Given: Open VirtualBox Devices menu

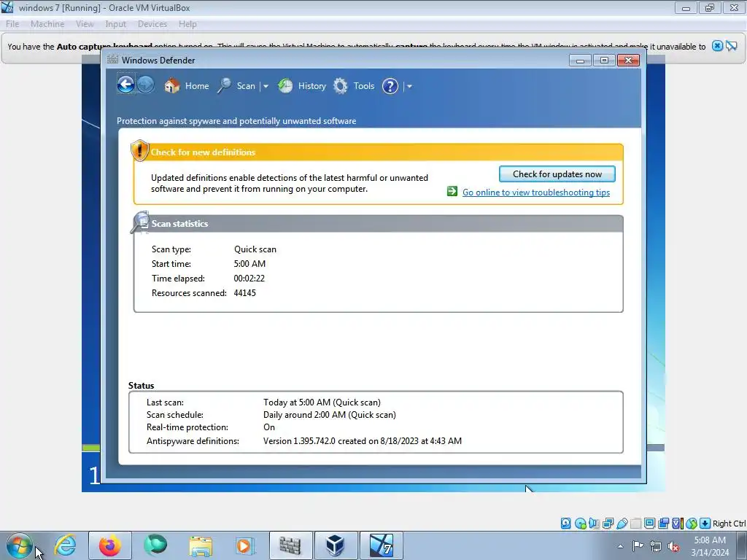Looking at the screenshot, I should tap(152, 24).
